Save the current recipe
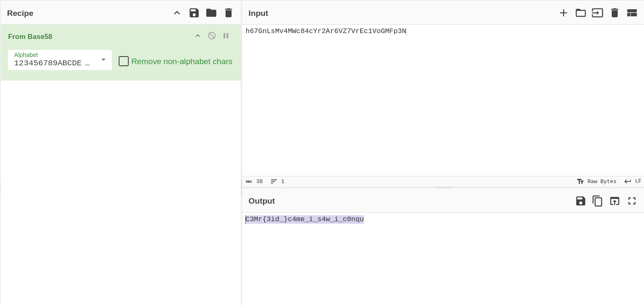Screen dimensions: 644x305 pyautogui.click(x=194, y=13)
